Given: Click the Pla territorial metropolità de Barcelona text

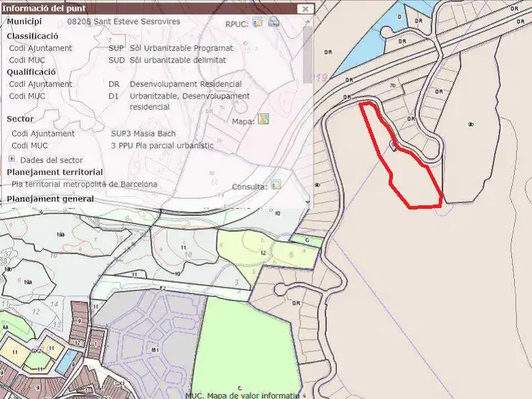Looking at the screenshot, I should pos(85,184).
